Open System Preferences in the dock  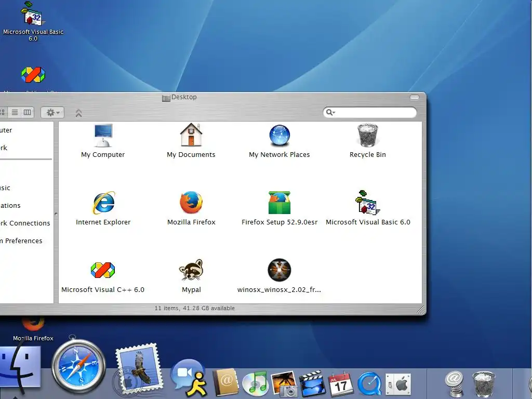[x=398, y=384]
